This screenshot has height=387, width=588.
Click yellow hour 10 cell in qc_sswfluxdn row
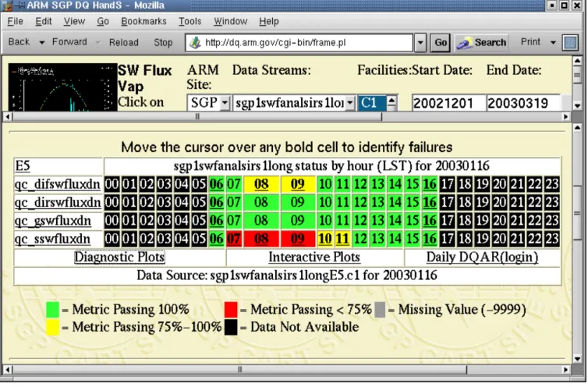(325, 239)
